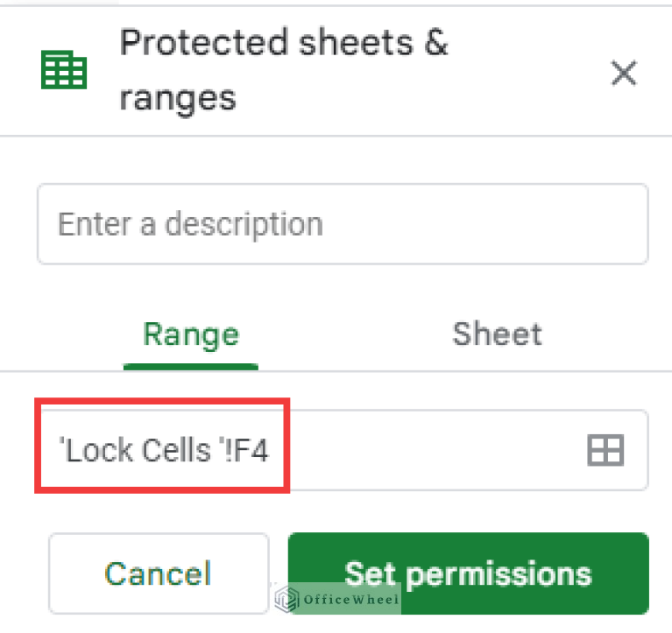The height and width of the screenshot is (633, 672).
Task: Select Sheet to protect the whole sheet
Action: (x=497, y=334)
